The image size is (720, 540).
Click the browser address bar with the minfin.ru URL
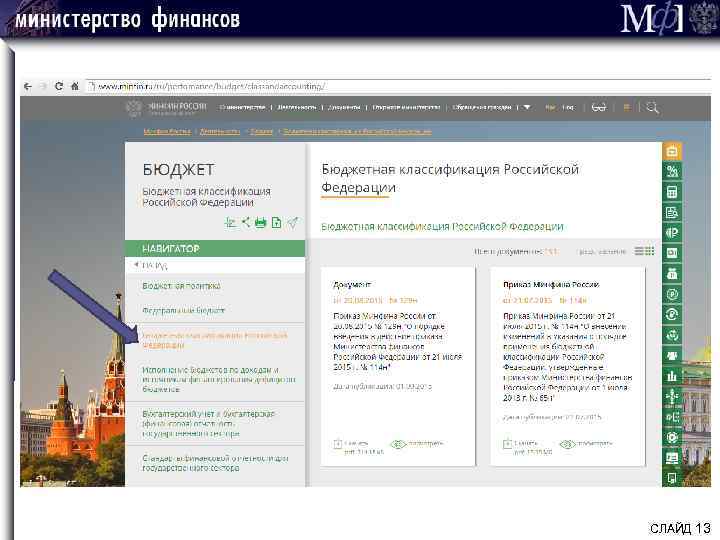(x=399, y=86)
